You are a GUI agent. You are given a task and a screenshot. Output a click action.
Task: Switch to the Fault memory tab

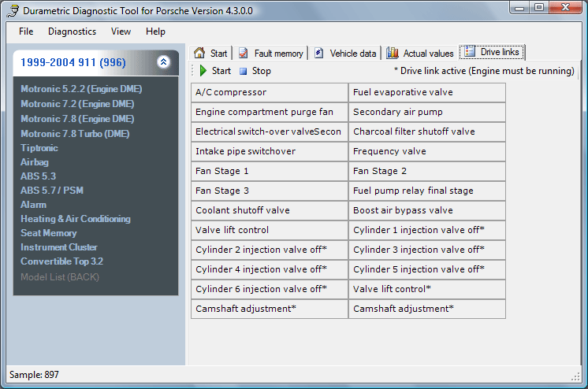click(x=271, y=53)
